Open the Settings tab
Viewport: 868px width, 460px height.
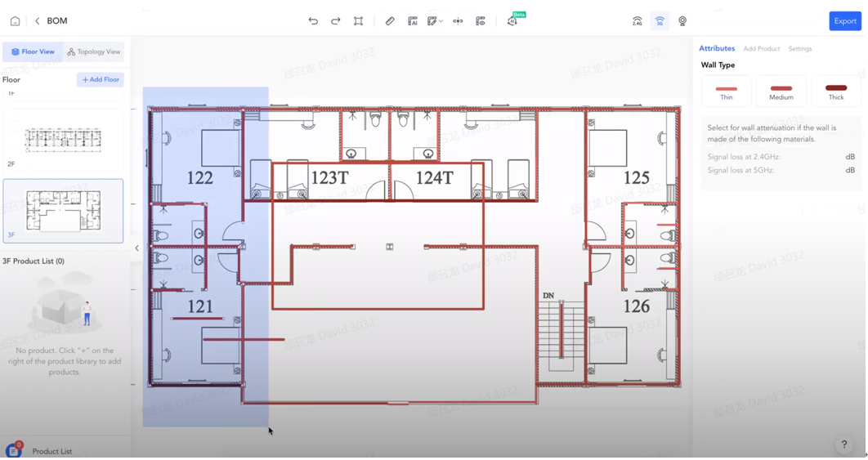point(800,49)
